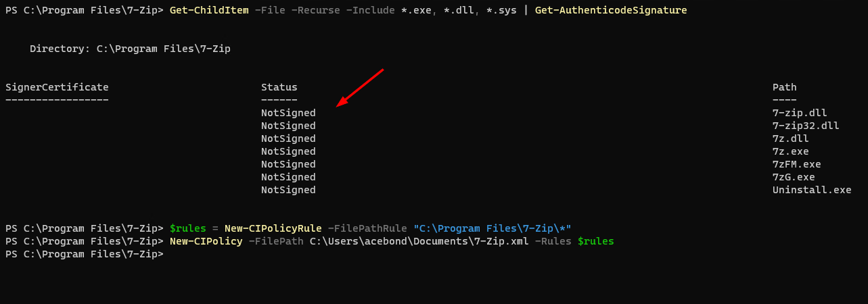Click the Path column header
868x304 pixels.
[x=785, y=87]
